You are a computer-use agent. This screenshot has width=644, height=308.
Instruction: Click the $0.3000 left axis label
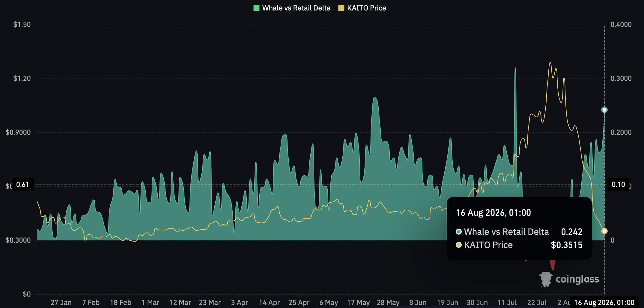pos(18,240)
